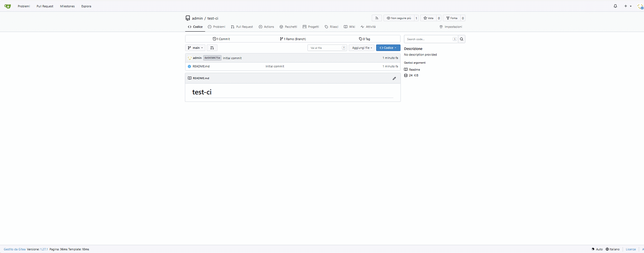Image resolution: width=644 pixels, height=253 pixels.
Task: Open the Progetti tab
Action: click(311, 27)
